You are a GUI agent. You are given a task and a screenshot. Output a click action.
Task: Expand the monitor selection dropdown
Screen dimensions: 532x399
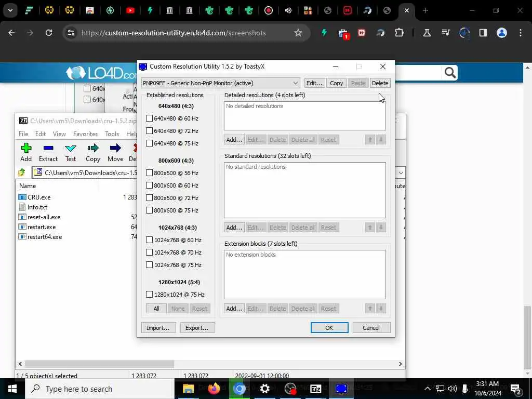tap(296, 83)
